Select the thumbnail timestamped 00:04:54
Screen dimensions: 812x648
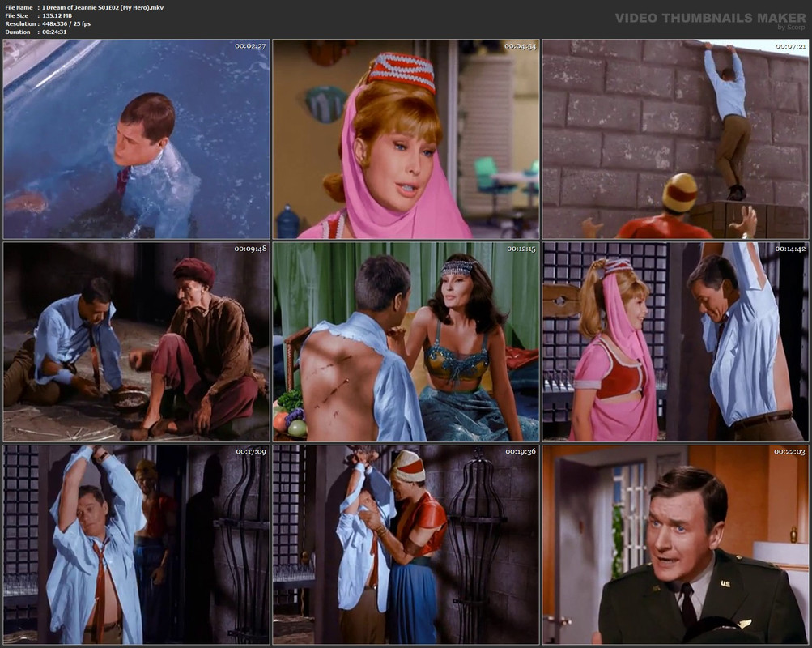click(406, 139)
